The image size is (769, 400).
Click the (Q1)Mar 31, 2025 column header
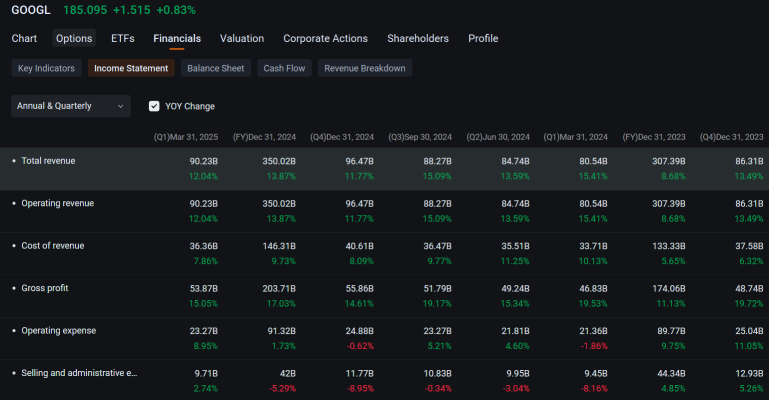point(186,137)
